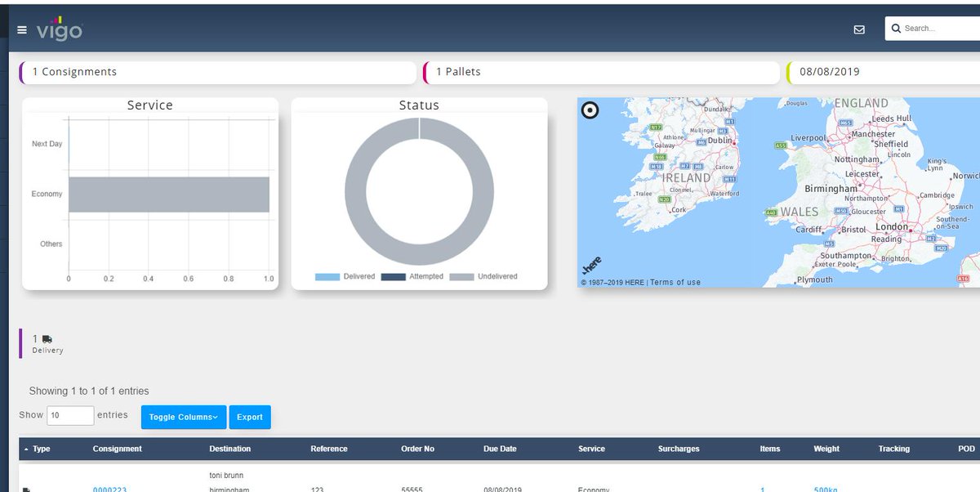Sort table by Reference column
This screenshot has width=980, height=492.
coord(329,449)
